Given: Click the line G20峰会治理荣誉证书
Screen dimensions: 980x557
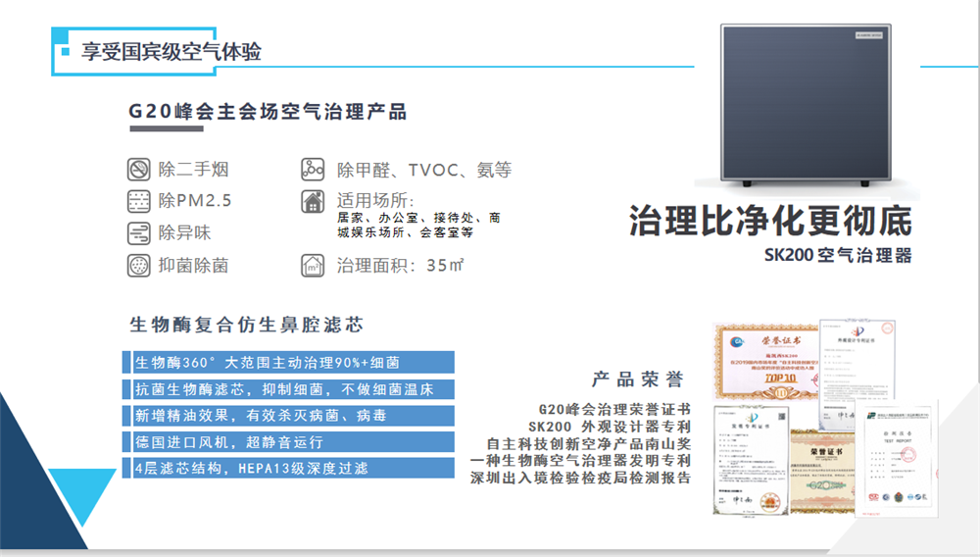Looking at the screenshot, I should point(614,410).
